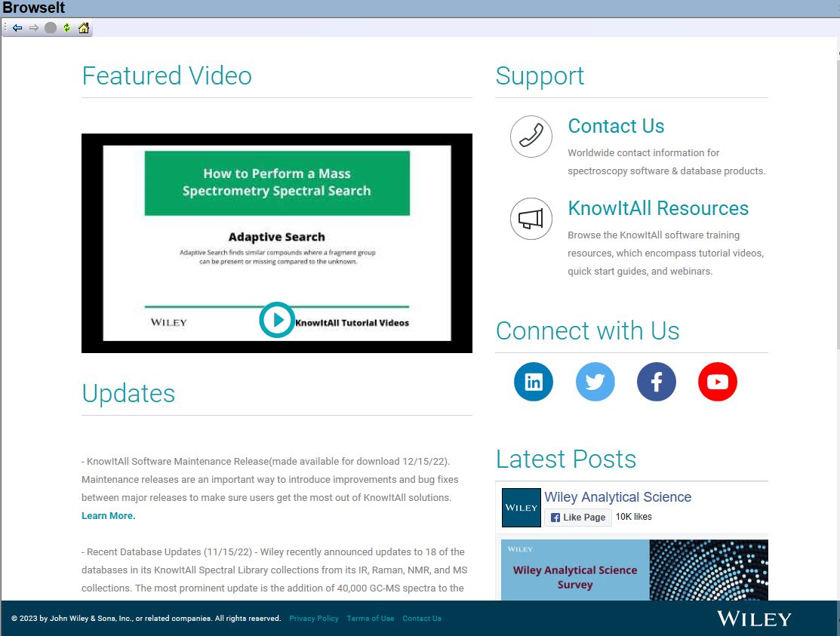Play the featured Mass Spectrometry video
Image resolution: width=840 pixels, height=636 pixels.
coord(277,320)
